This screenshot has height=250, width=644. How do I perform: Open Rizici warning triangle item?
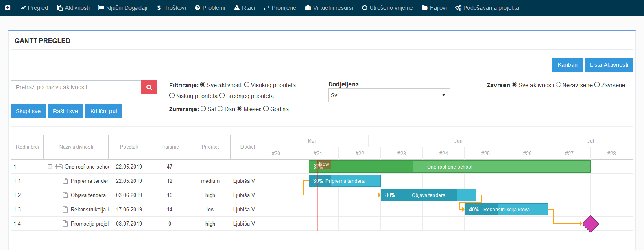tap(245, 8)
